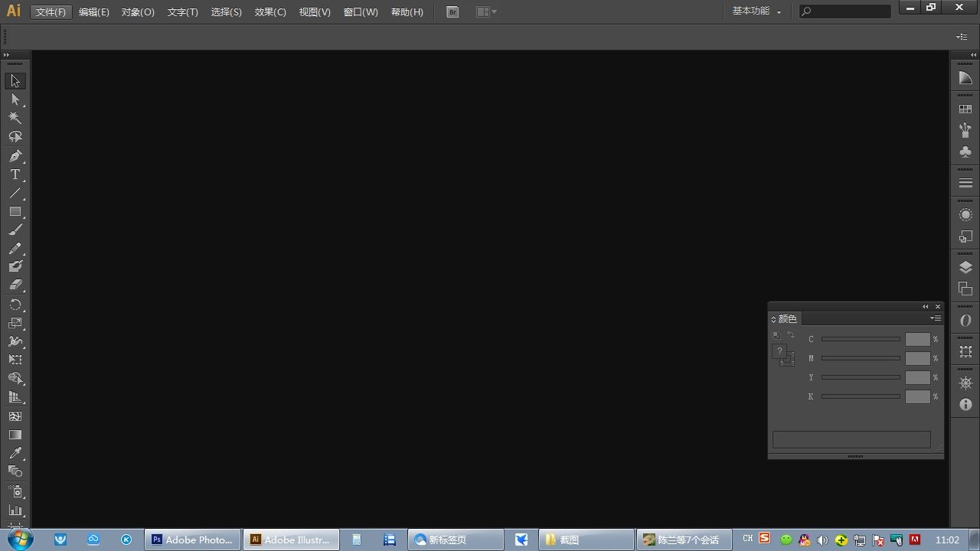Select the Blend tool
Viewport: 980px width, 551px height.
(x=15, y=471)
